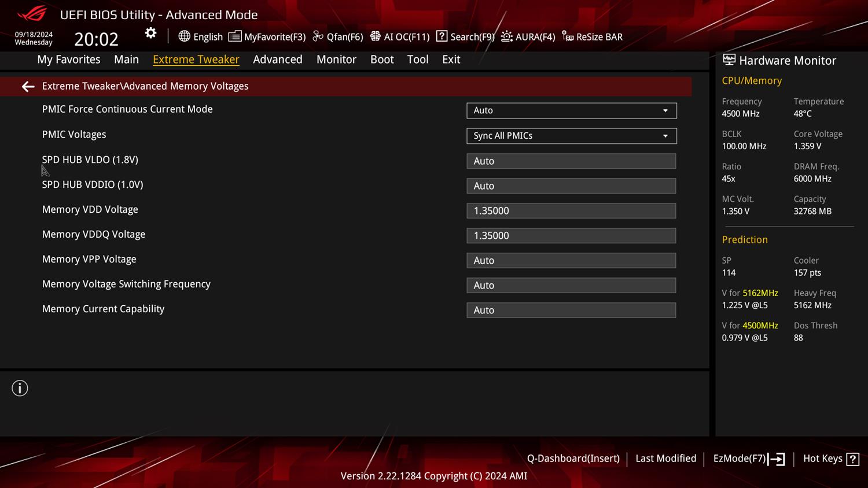Click the ReSize BAR icon
Image resolution: width=868 pixels, height=488 pixels.
point(568,36)
